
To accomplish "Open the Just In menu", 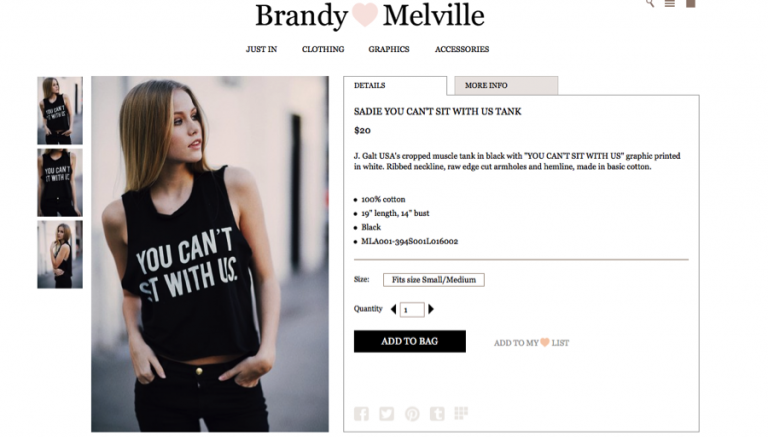I will point(262,49).
